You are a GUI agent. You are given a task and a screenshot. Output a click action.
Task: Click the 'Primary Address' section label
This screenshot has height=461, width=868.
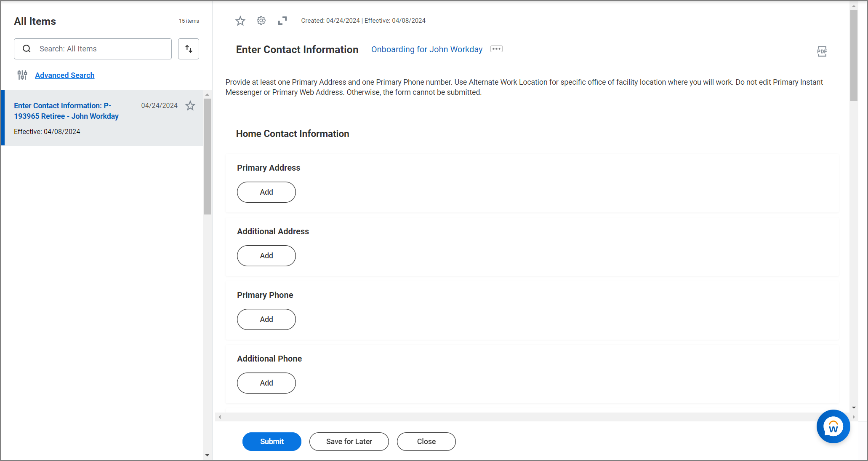[269, 168]
